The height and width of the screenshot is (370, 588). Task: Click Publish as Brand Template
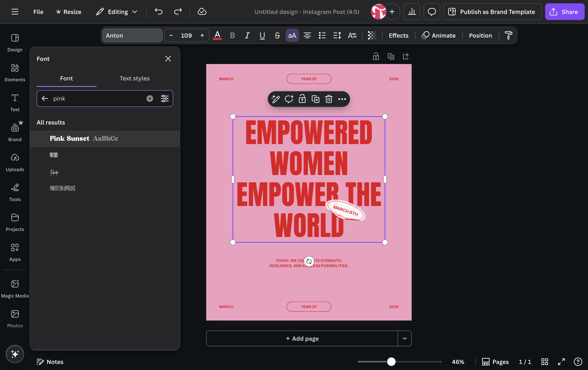(492, 12)
